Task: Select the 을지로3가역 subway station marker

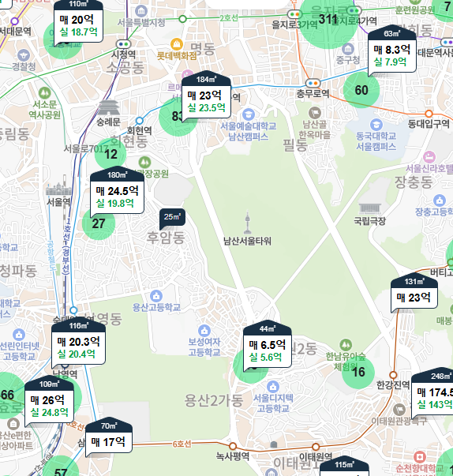Action: [x=294, y=14]
